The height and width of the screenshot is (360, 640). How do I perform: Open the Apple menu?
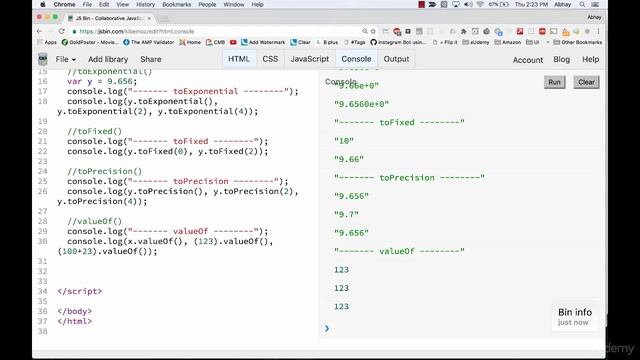(42, 4)
